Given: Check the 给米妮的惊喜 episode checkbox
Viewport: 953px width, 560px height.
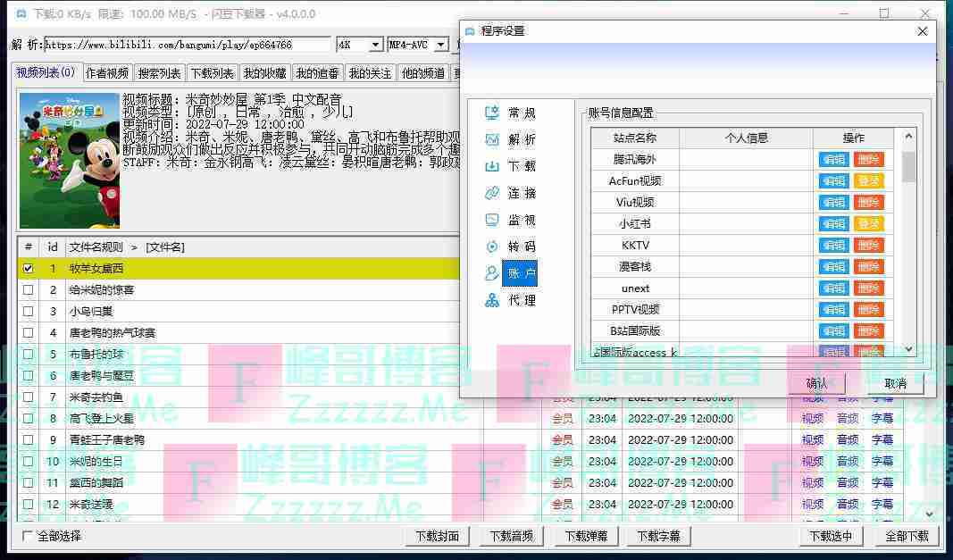Looking at the screenshot, I should pos(29,289).
